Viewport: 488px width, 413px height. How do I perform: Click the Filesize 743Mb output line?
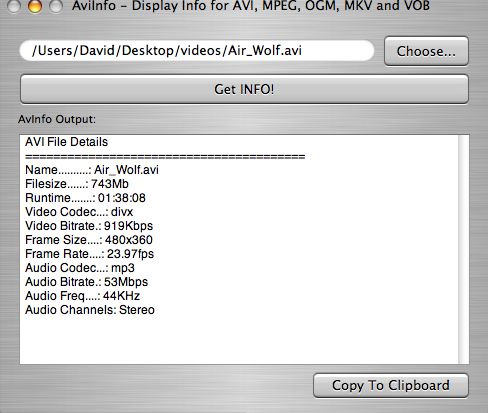pos(77,184)
